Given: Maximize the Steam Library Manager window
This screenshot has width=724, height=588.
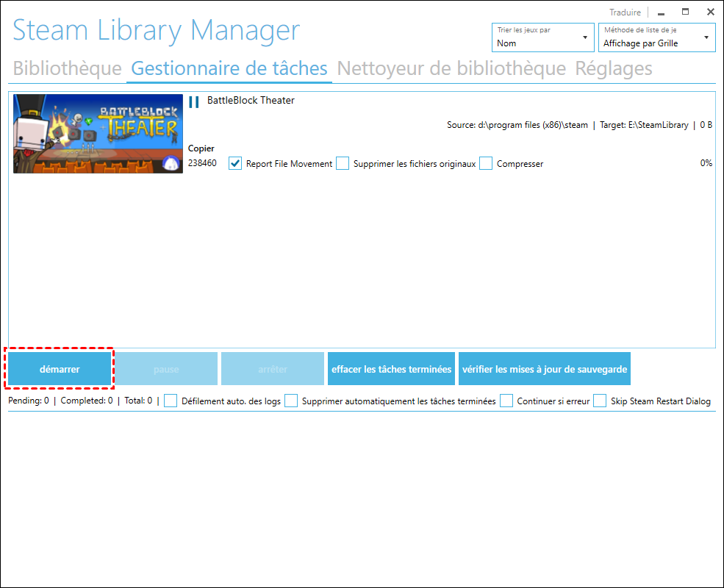Looking at the screenshot, I should (685, 12).
